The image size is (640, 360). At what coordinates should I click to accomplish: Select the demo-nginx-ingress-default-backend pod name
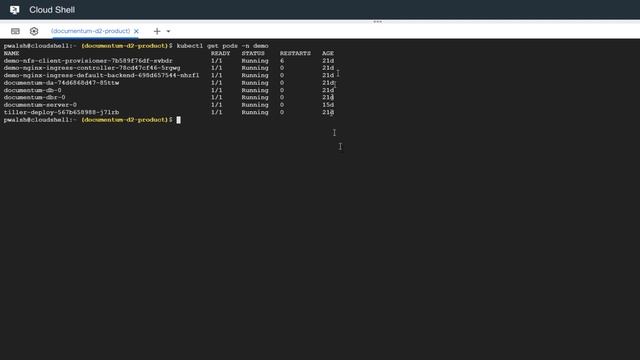102,75
